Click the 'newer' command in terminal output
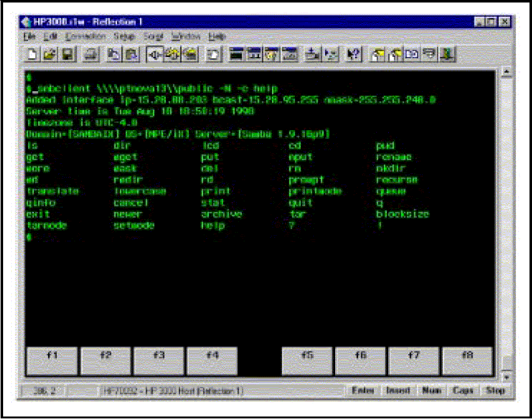This screenshot has width=532, height=419. 128,215
